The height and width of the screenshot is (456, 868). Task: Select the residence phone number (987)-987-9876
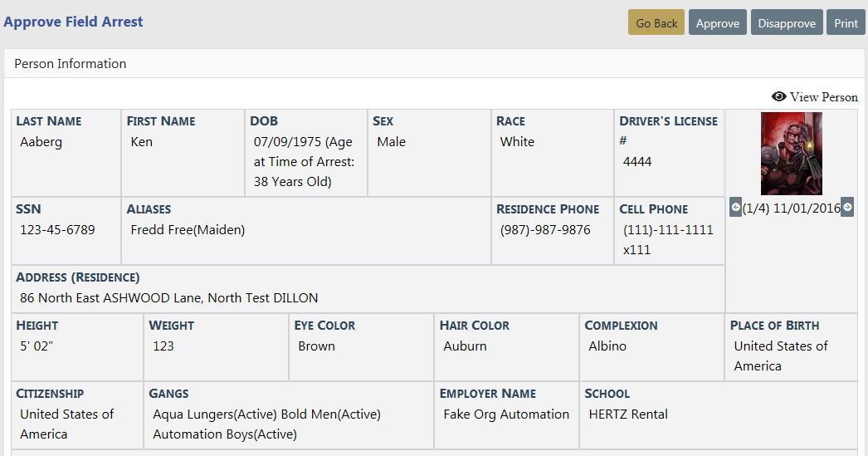(x=545, y=230)
